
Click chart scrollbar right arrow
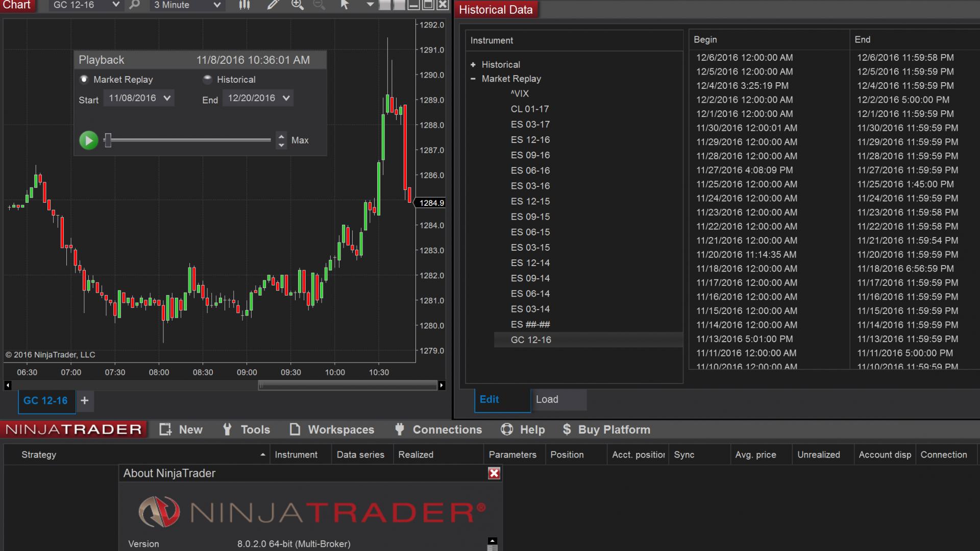442,386
